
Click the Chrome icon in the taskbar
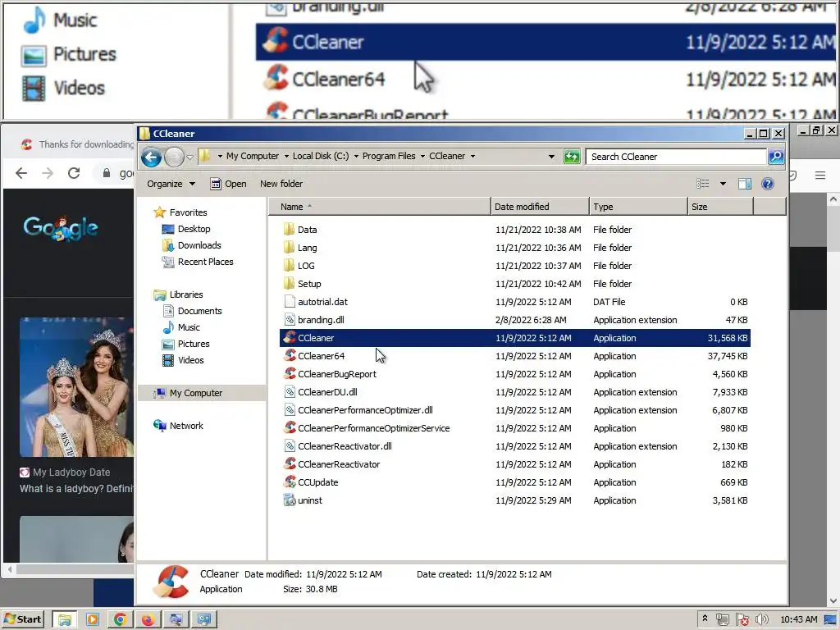120,619
